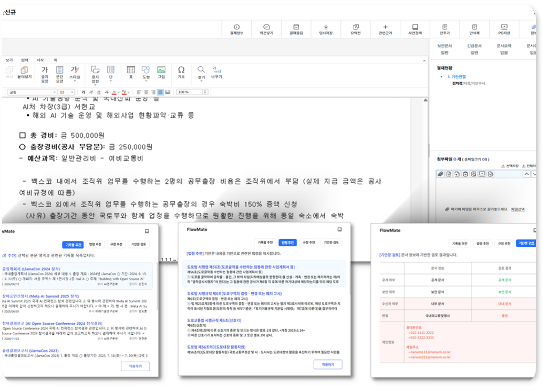Click the 사전검색 toolbar icon
This screenshot has height=392, width=543.
[415, 29]
